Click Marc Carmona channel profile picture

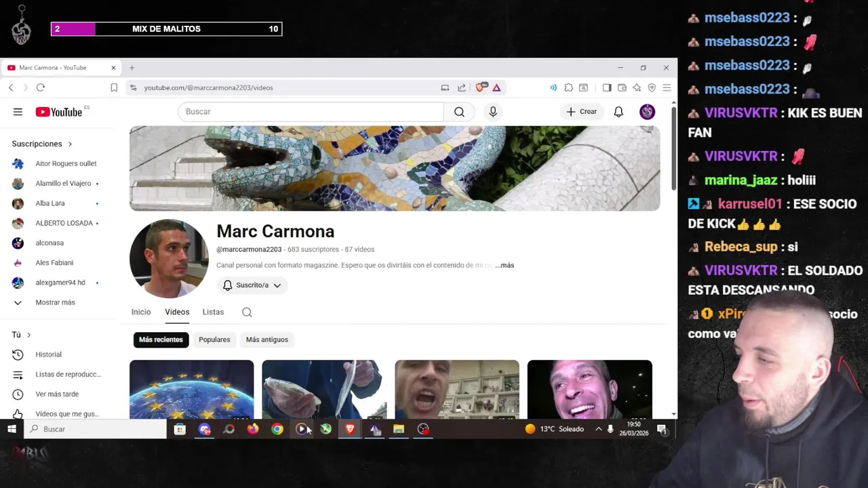(169, 258)
